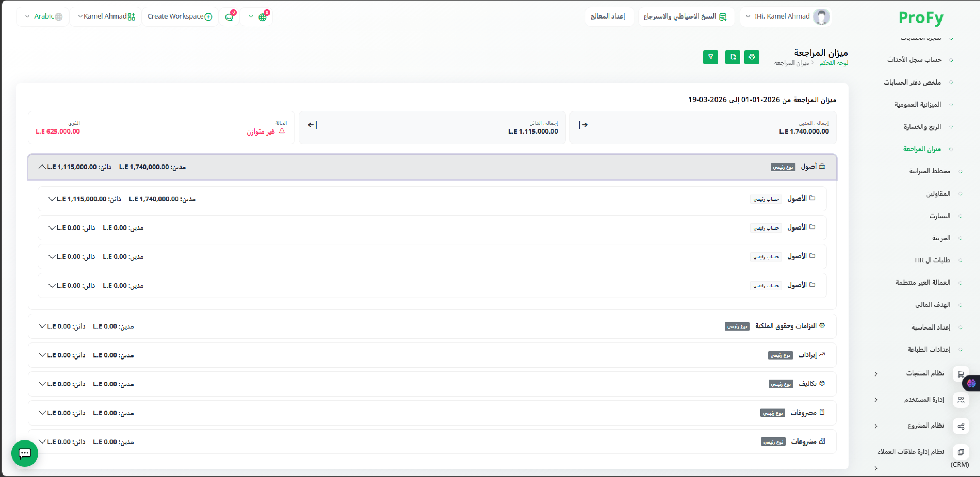Click the إجمالي المدين total L.E 1,740,000.00
This screenshot has height=477, width=980.
tap(804, 131)
